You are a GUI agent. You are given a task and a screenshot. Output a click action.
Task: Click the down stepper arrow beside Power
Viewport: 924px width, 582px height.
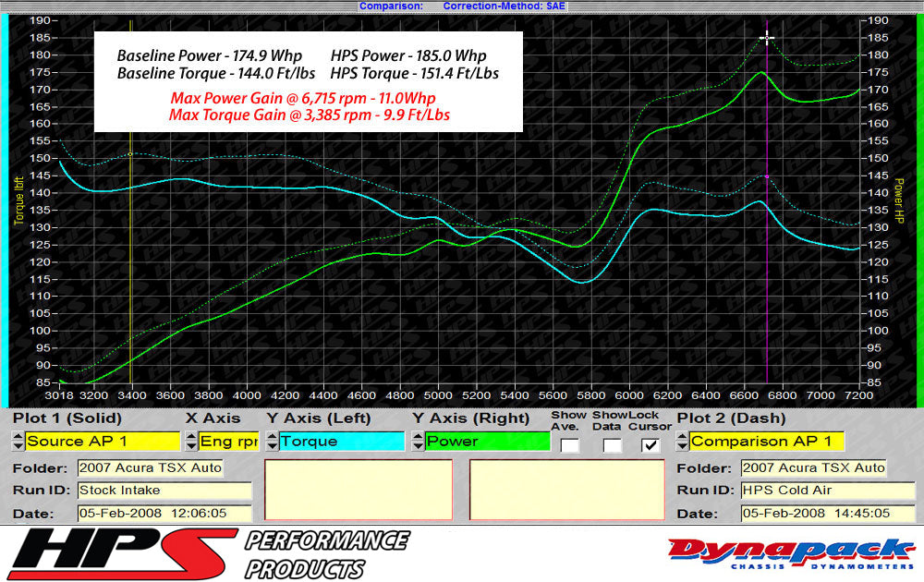pyautogui.click(x=419, y=446)
